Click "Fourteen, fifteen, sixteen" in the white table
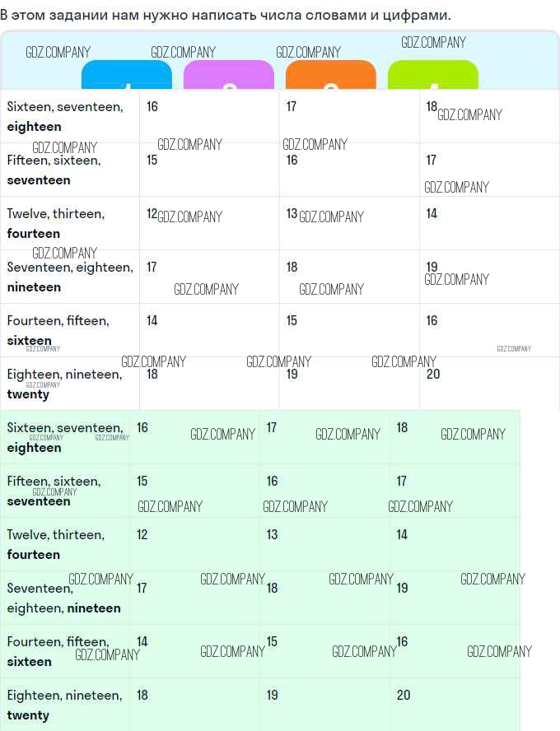Image resolution: width=560 pixels, height=731 pixels. (58, 330)
